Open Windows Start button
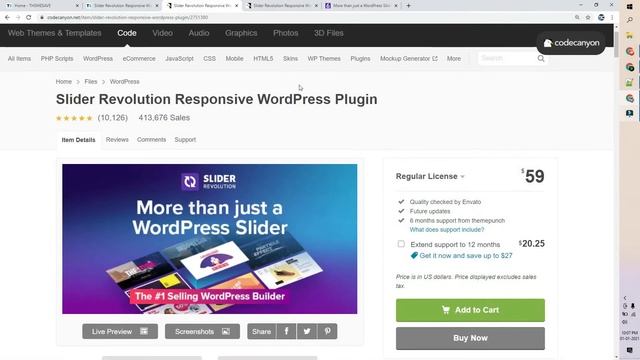Screen dimensions: 640x360 tap(629, 7)
